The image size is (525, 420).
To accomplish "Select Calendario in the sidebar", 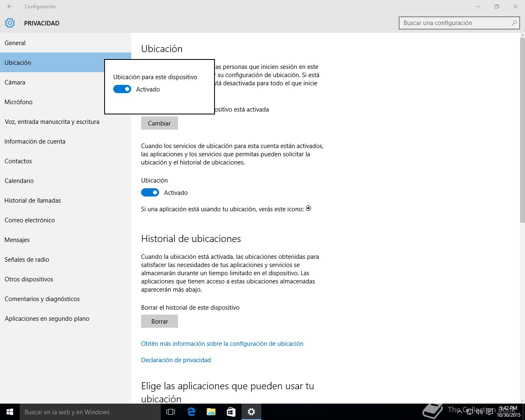I will pyautogui.click(x=66, y=180).
